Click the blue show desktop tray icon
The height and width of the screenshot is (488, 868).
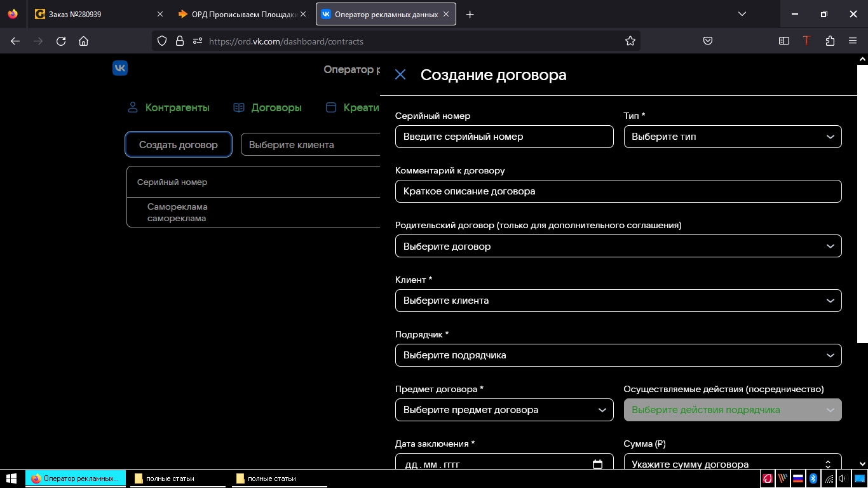[x=858, y=478]
